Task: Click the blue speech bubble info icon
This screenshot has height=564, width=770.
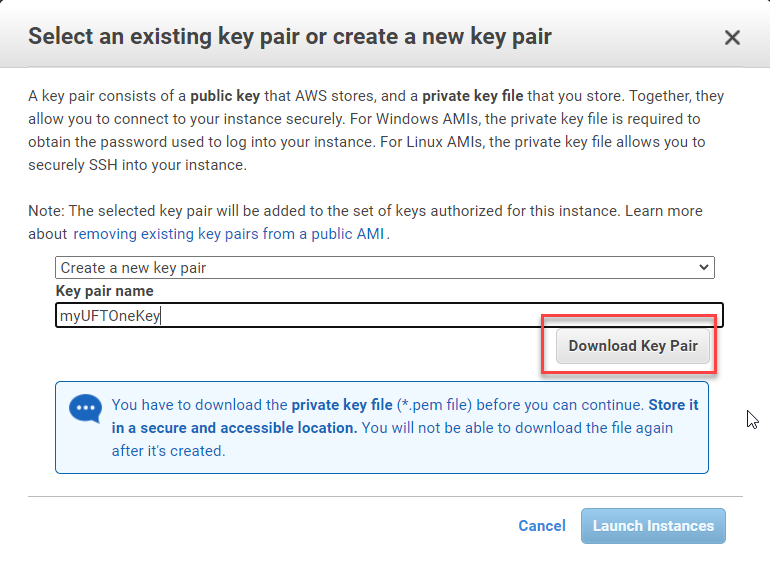Action: click(x=85, y=408)
